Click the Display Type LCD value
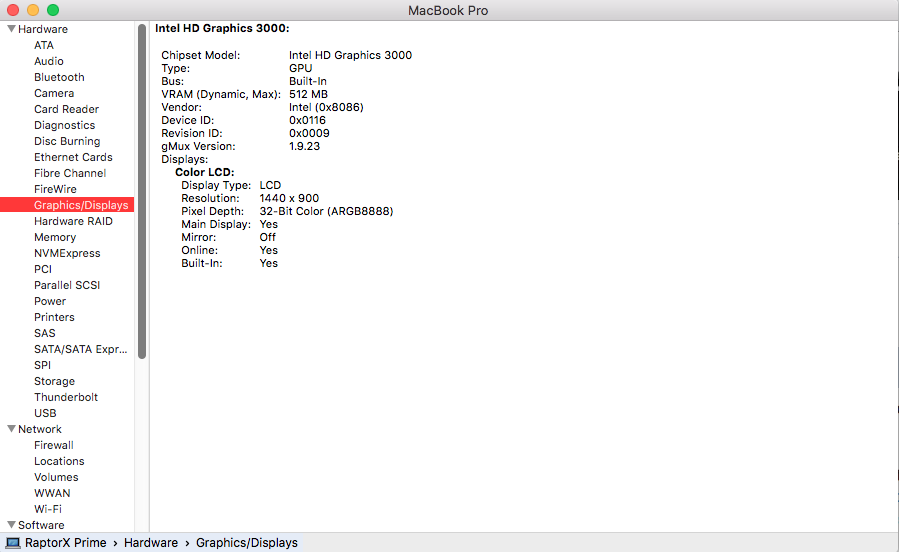The width and height of the screenshot is (899, 552). [x=270, y=185]
